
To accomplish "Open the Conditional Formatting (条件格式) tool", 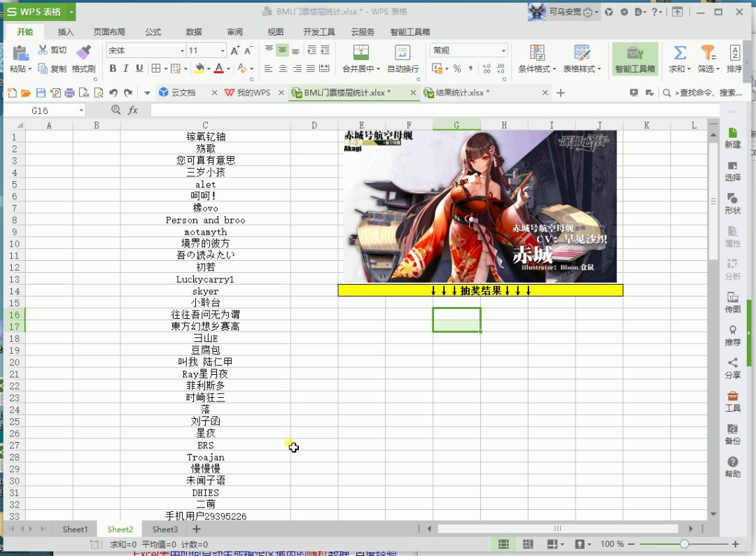I will click(x=537, y=52).
